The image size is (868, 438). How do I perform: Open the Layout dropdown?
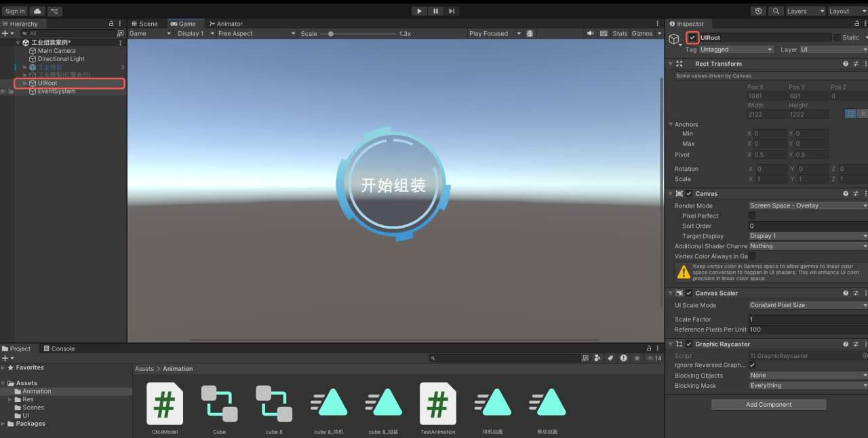847,11
